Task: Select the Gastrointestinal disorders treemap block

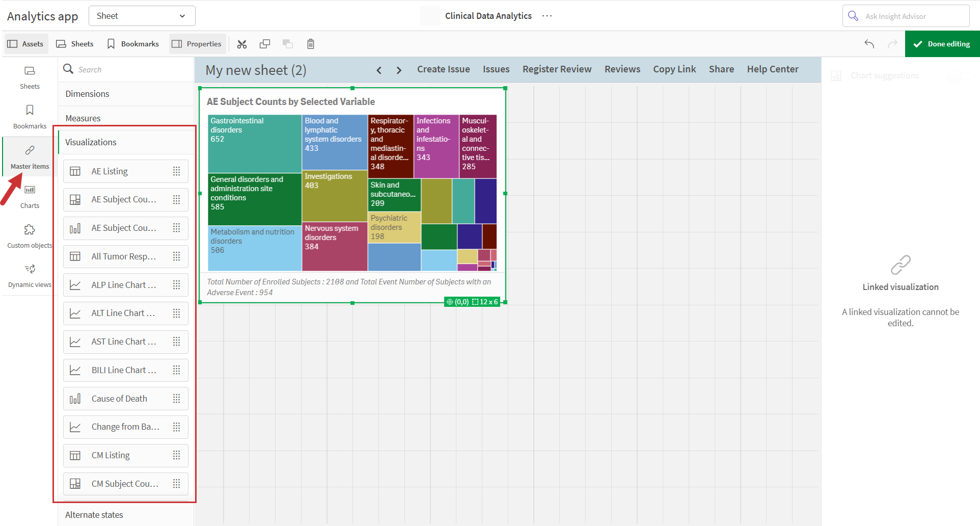Action: click(x=255, y=144)
